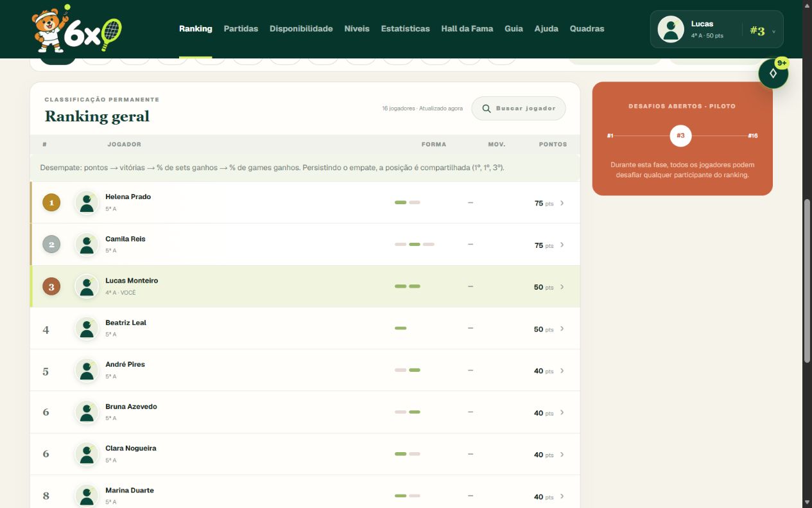Click the gold rank 1 medal badge
The width and height of the screenshot is (812, 508).
click(x=51, y=203)
